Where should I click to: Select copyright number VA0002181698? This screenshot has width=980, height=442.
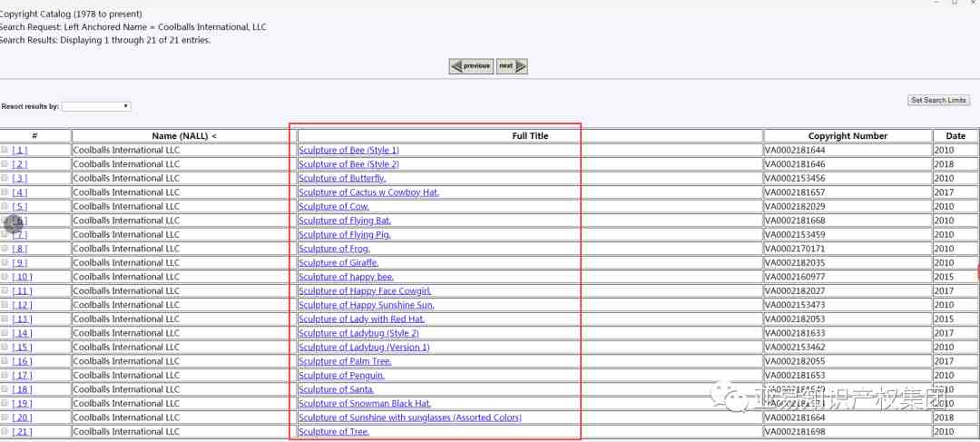(796, 431)
